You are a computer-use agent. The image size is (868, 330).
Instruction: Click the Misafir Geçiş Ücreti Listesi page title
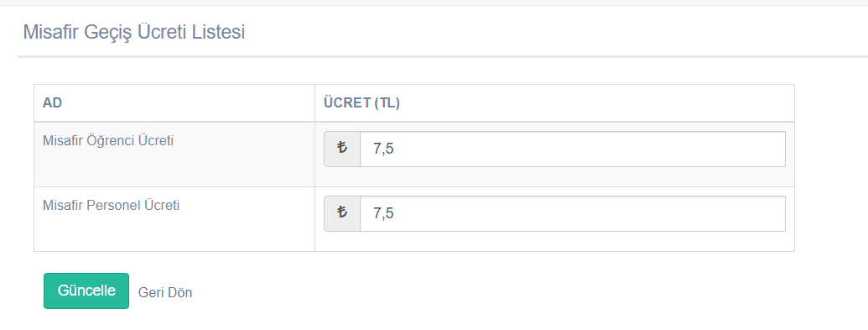pos(134,32)
